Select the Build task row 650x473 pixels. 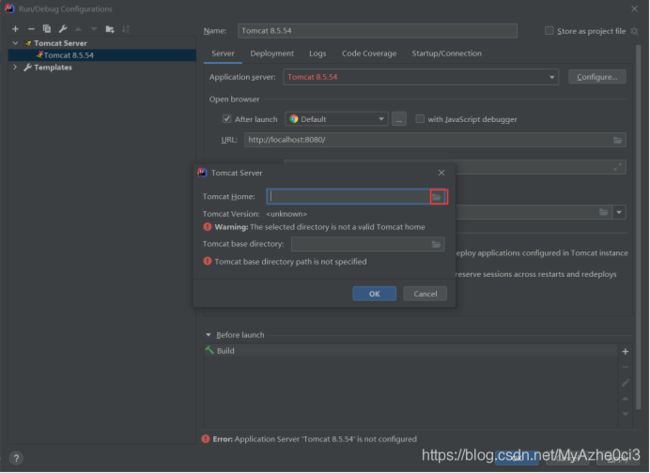coord(410,351)
